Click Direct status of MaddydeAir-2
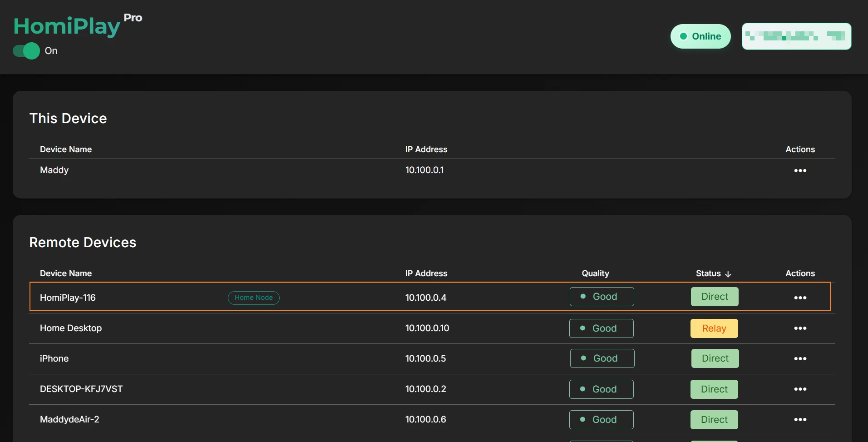 (x=714, y=420)
